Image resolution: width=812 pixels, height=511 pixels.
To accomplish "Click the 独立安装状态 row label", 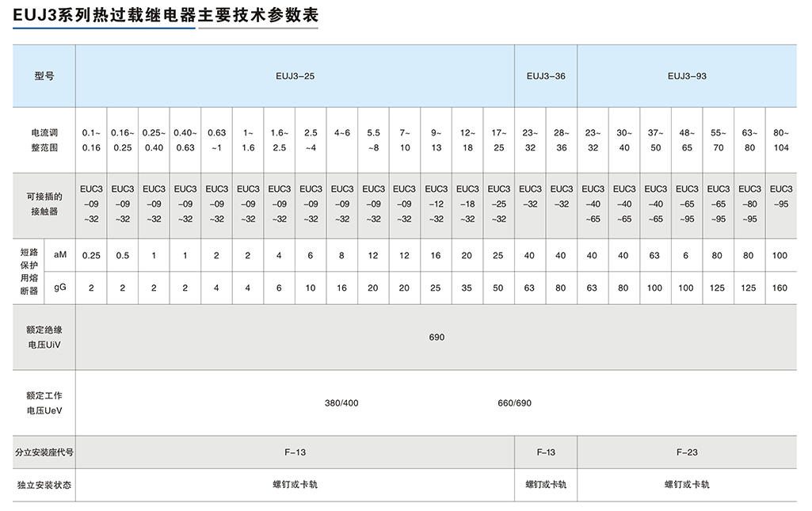I will click(44, 484).
